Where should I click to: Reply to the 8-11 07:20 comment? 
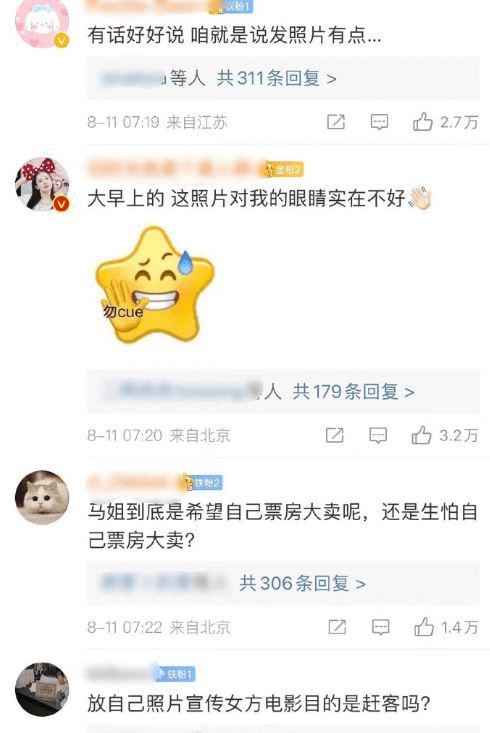pos(378,435)
